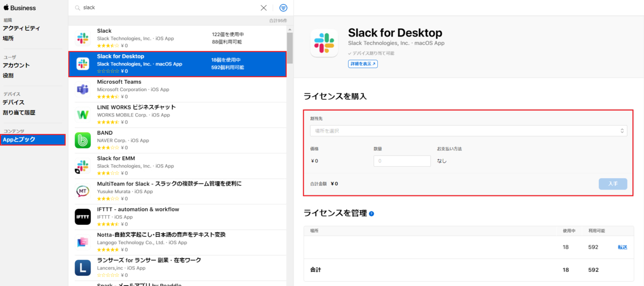Viewport: 644px width, 286px height.
Task: Click the IFTTT app icon
Action: click(83, 217)
